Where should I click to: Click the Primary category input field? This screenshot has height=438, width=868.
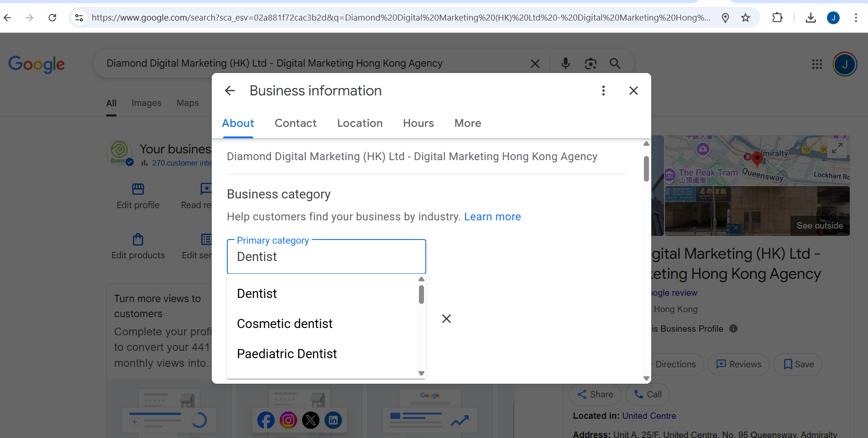point(326,256)
